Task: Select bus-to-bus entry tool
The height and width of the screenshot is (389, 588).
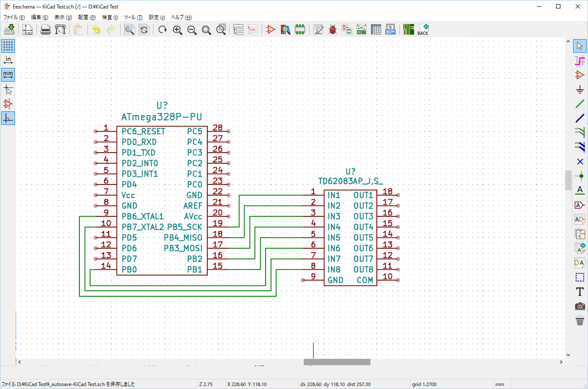Action: point(580,146)
